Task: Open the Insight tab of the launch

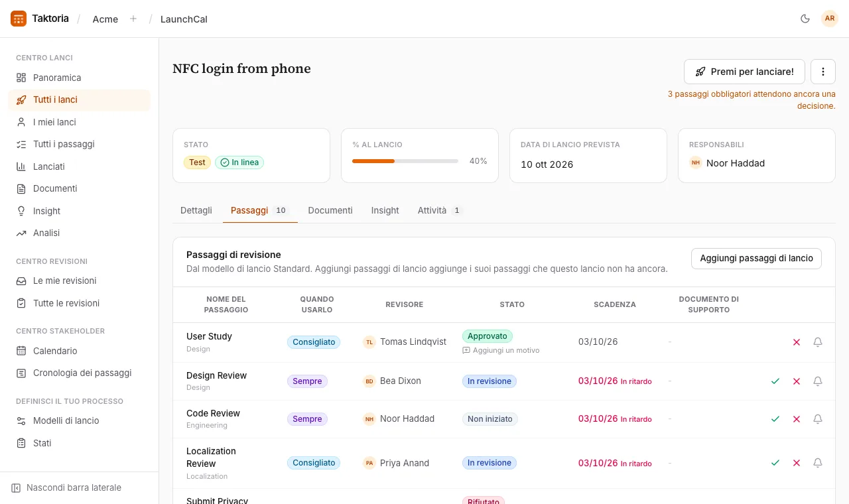Action: (x=385, y=210)
